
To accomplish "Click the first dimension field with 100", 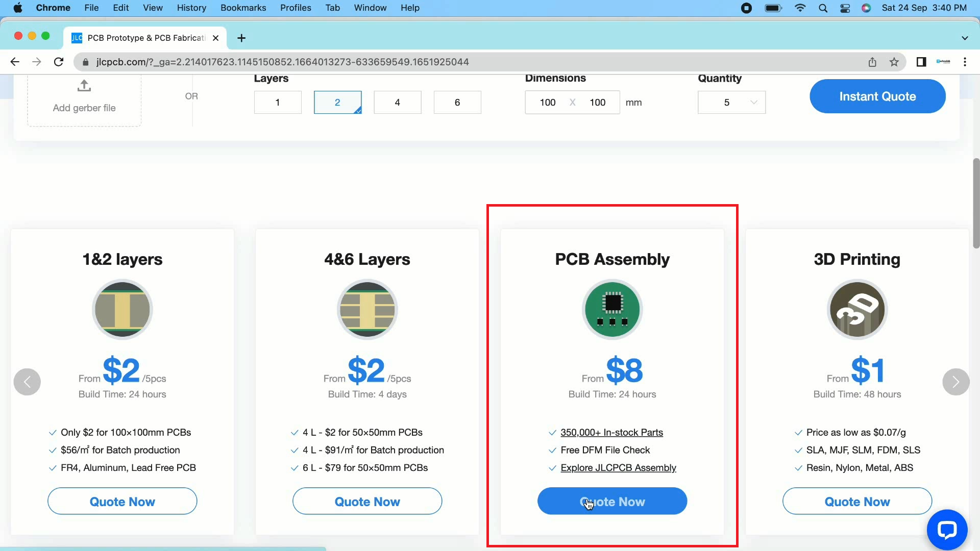I will [x=548, y=102].
